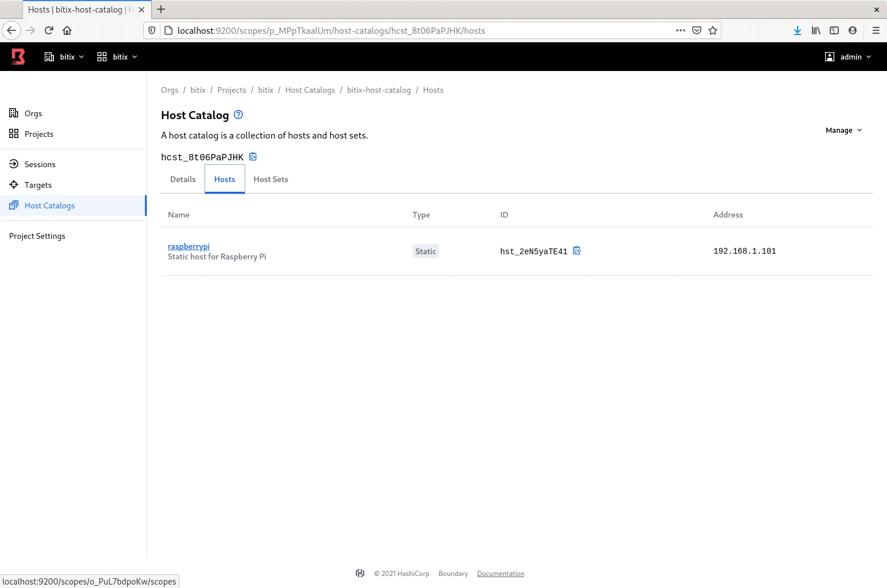The width and height of the screenshot is (887, 588).
Task: Bookmark this page with star icon
Action: (x=713, y=30)
